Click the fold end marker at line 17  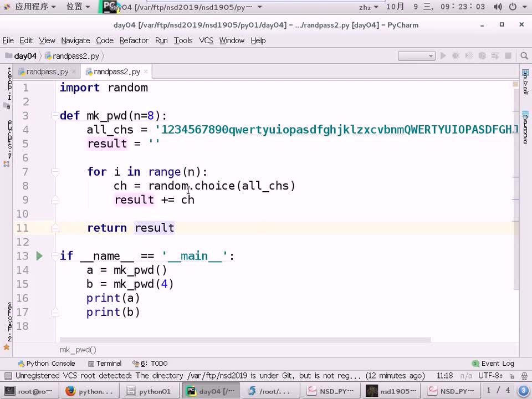(x=55, y=312)
